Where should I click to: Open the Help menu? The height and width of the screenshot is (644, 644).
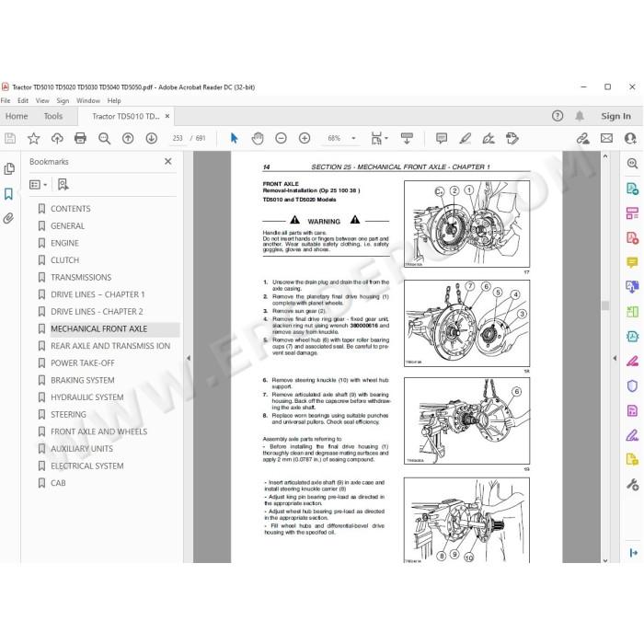pyautogui.click(x=114, y=100)
